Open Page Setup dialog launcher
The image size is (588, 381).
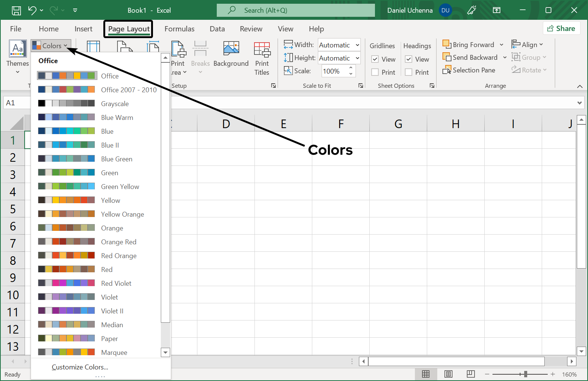(273, 86)
